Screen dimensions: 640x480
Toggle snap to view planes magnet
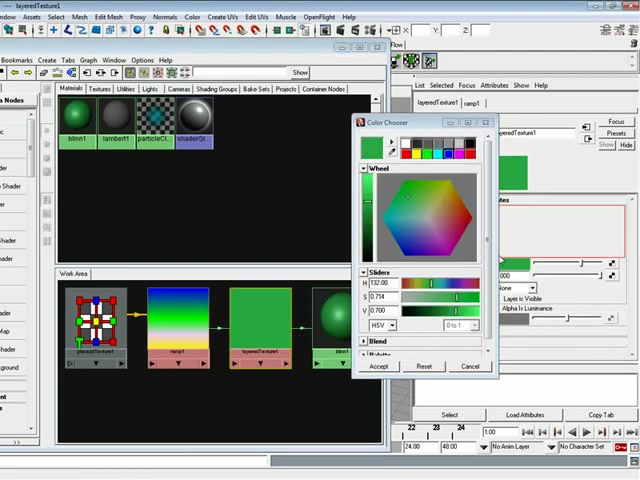point(242,30)
